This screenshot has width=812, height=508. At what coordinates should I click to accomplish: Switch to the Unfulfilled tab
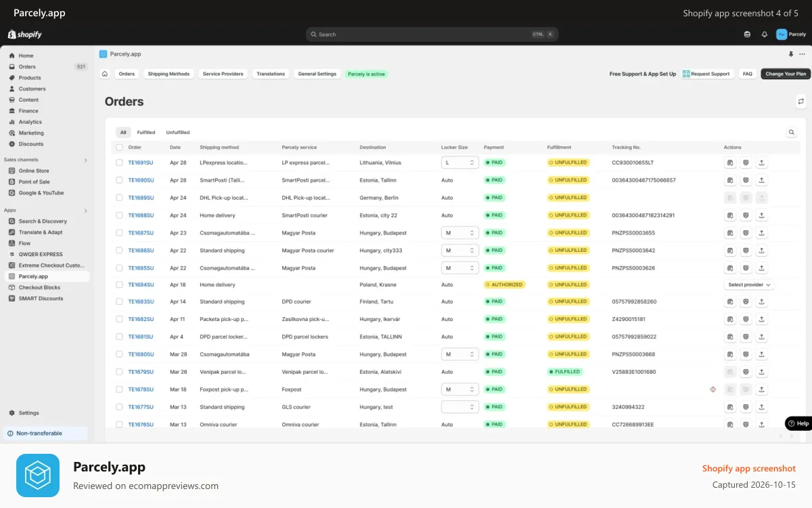[178, 133]
